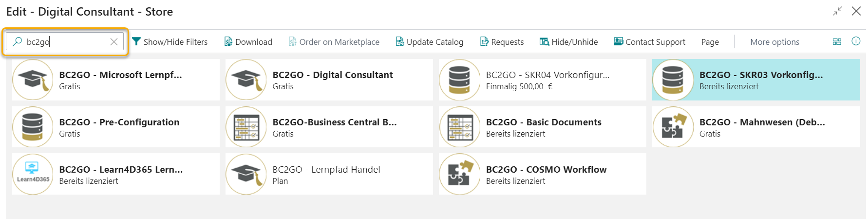The image size is (868, 219).
Task: Collapse the dialog with the shrink arrows
Action: (x=837, y=11)
